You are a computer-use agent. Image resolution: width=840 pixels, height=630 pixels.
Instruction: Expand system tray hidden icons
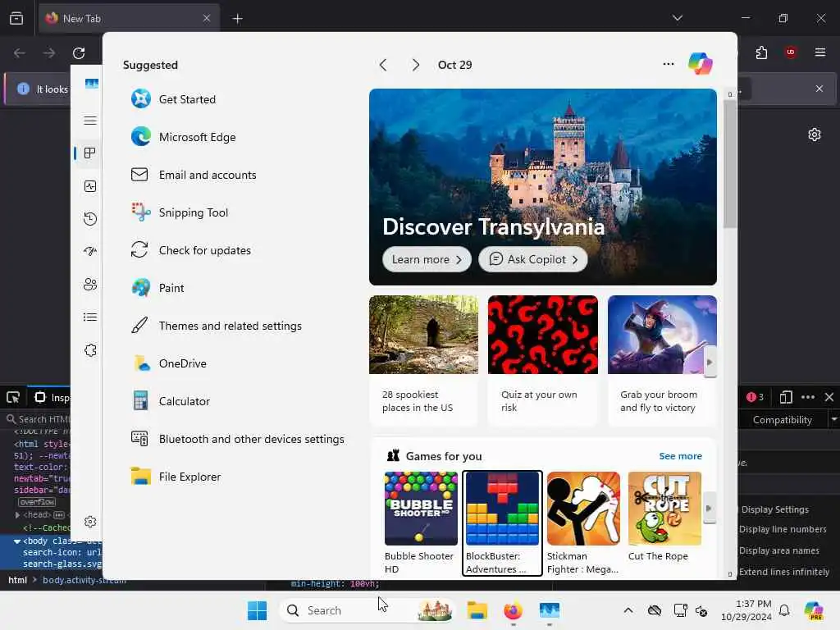(628, 610)
